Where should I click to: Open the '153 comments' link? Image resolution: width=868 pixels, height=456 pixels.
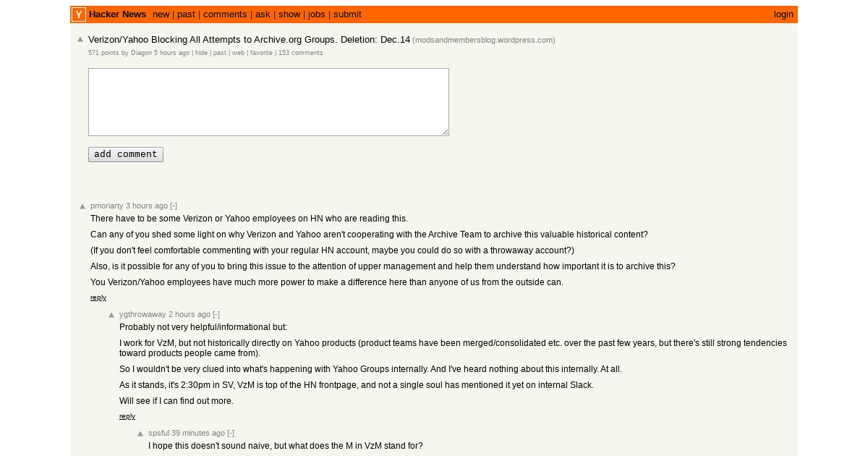[301, 53]
